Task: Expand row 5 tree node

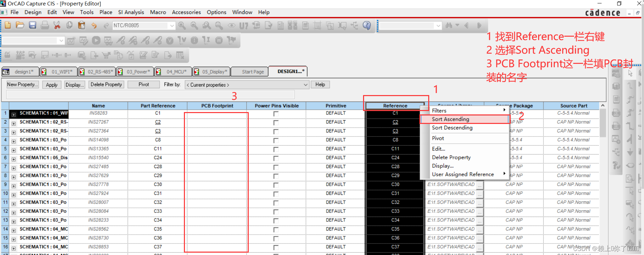Action: pos(14,150)
